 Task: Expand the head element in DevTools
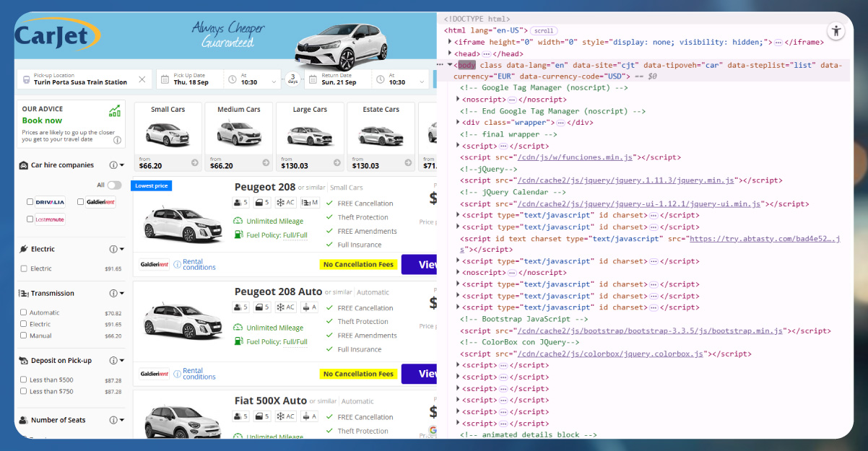tap(451, 53)
